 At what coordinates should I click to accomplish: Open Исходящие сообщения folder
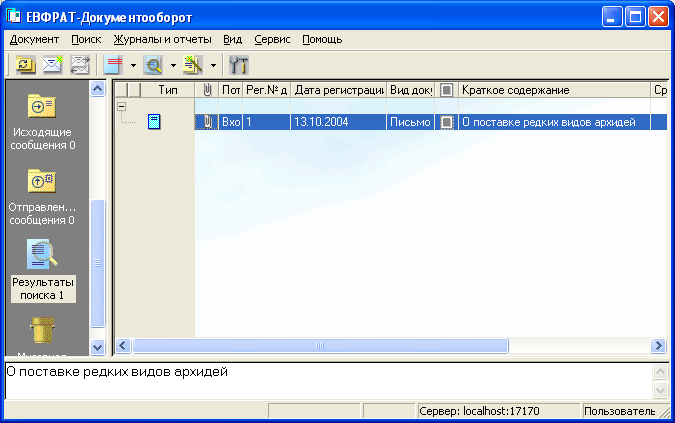(x=42, y=122)
